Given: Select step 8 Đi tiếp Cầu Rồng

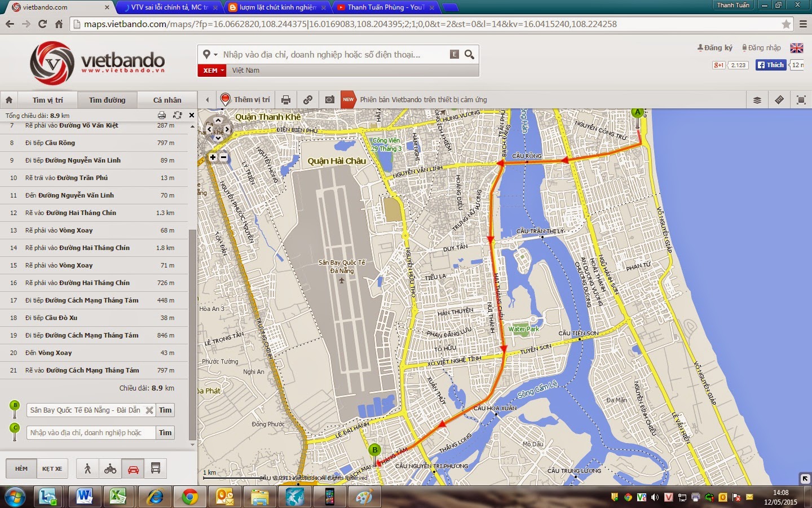Looking at the screenshot, I should [x=94, y=143].
